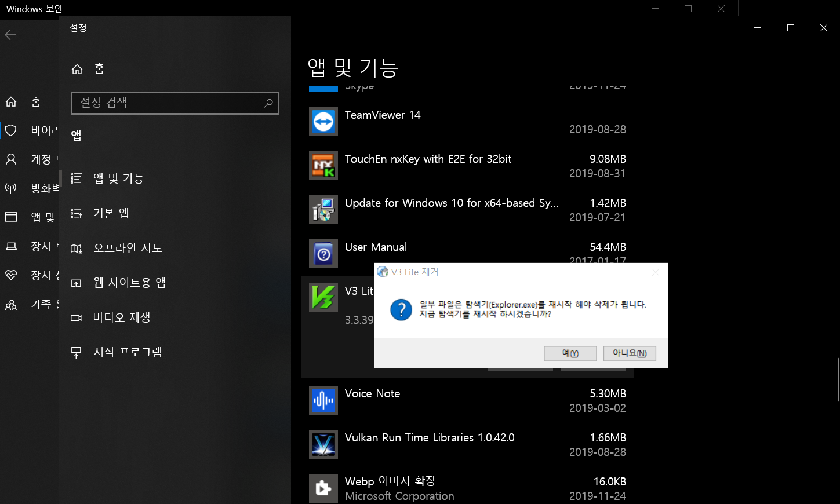Click the shield icon in Windows 보안

[10, 130]
